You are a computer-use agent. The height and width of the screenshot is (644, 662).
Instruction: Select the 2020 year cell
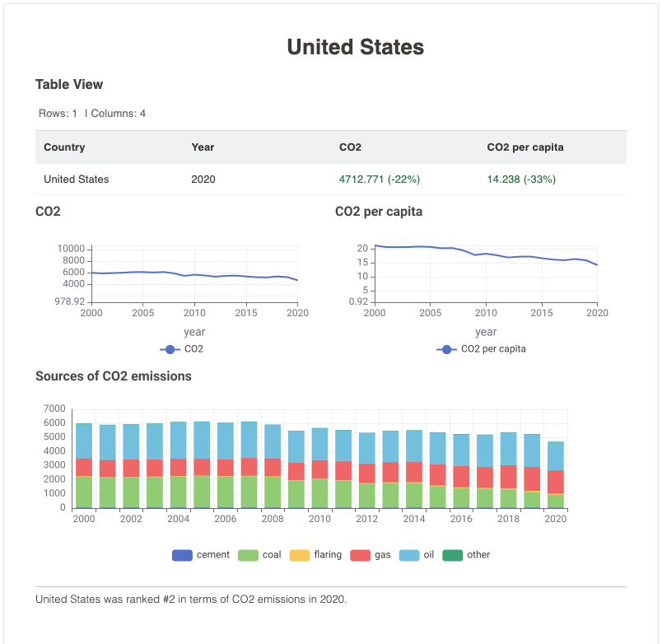pyautogui.click(x=203, y=179)
